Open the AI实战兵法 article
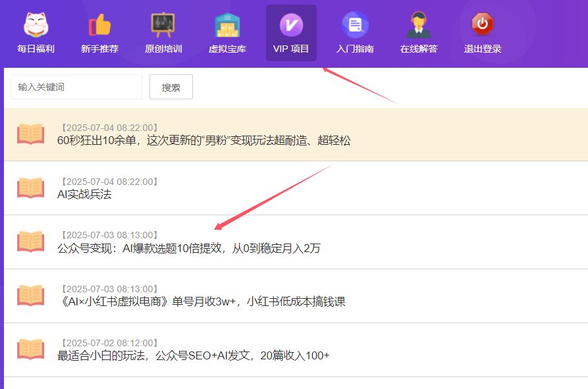The image size is (588, 389). 84,194
